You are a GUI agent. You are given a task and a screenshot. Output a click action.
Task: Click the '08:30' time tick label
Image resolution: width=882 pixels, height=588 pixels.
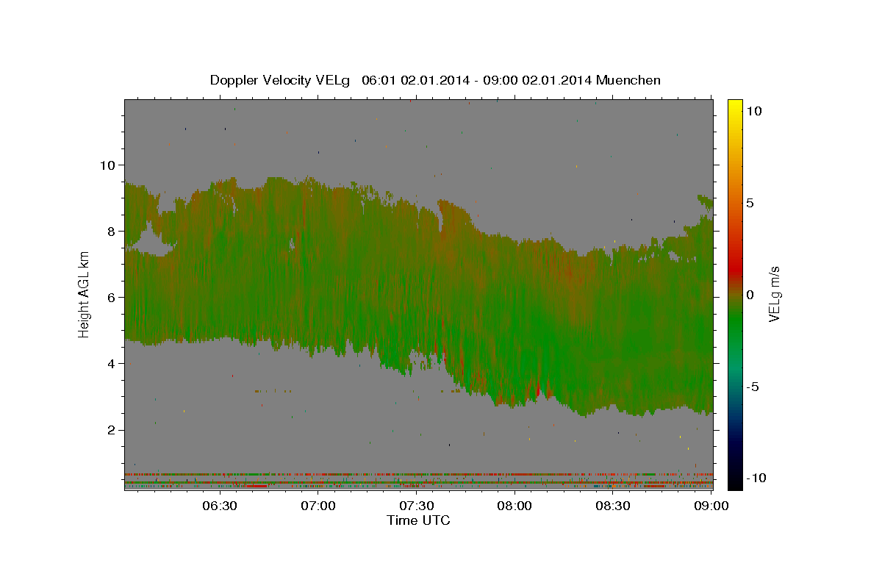pos(613,506)
